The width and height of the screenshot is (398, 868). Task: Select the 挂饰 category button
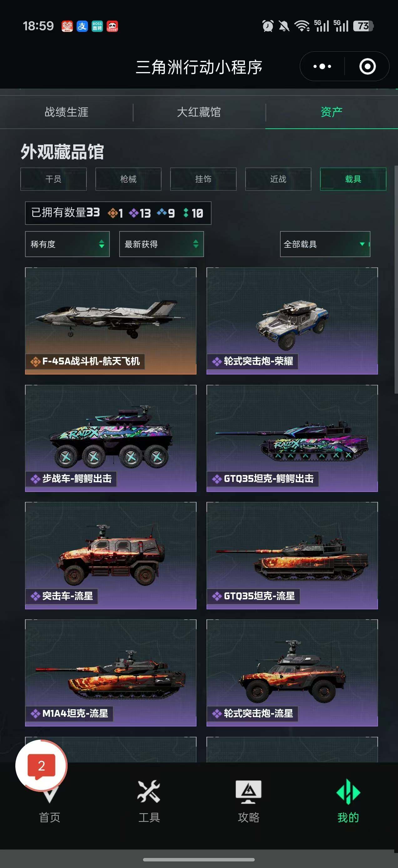pyautogui.click(x=203, y=179)
